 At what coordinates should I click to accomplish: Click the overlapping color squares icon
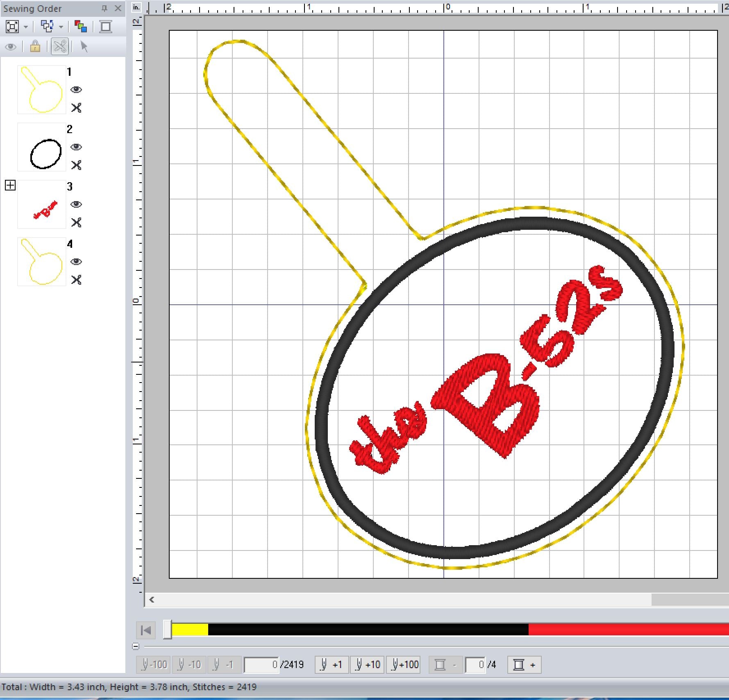point(81,27)
